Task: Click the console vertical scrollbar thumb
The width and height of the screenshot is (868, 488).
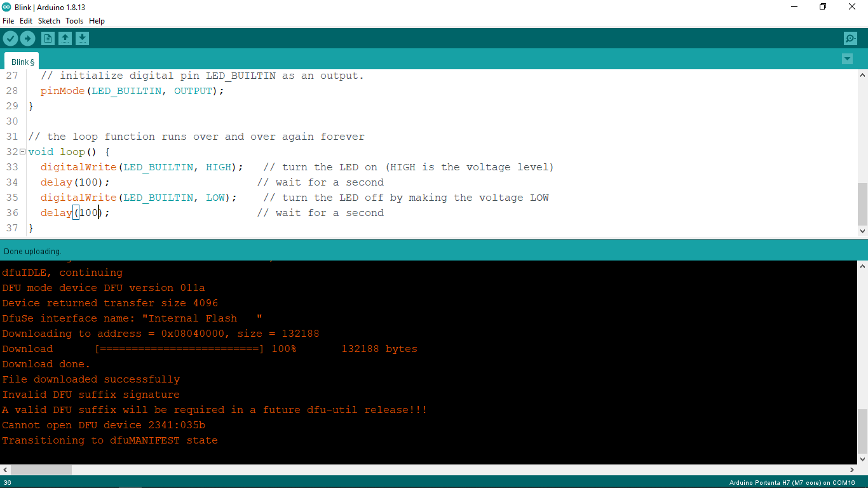Action: pyautogui.click(x=862, y=431)
